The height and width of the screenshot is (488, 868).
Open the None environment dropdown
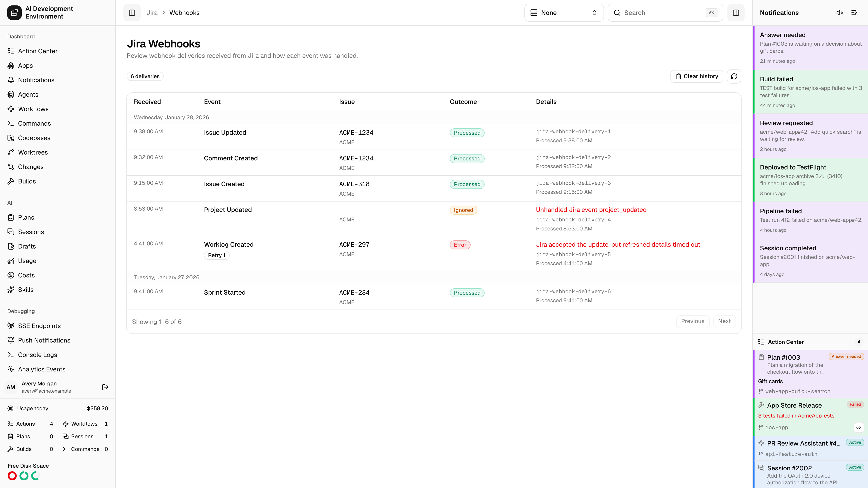tap(564, 13)
